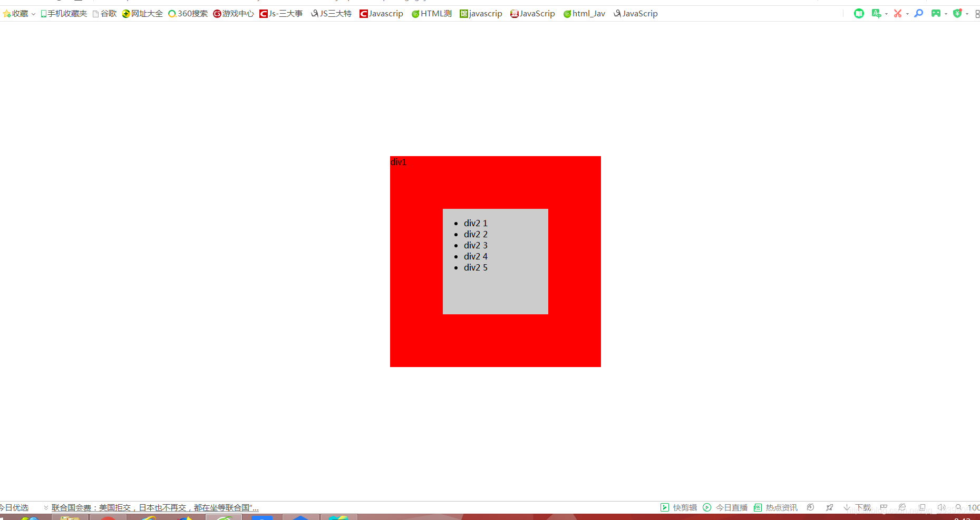
Task: Click list item div2 4
Action: pos(476,256)
